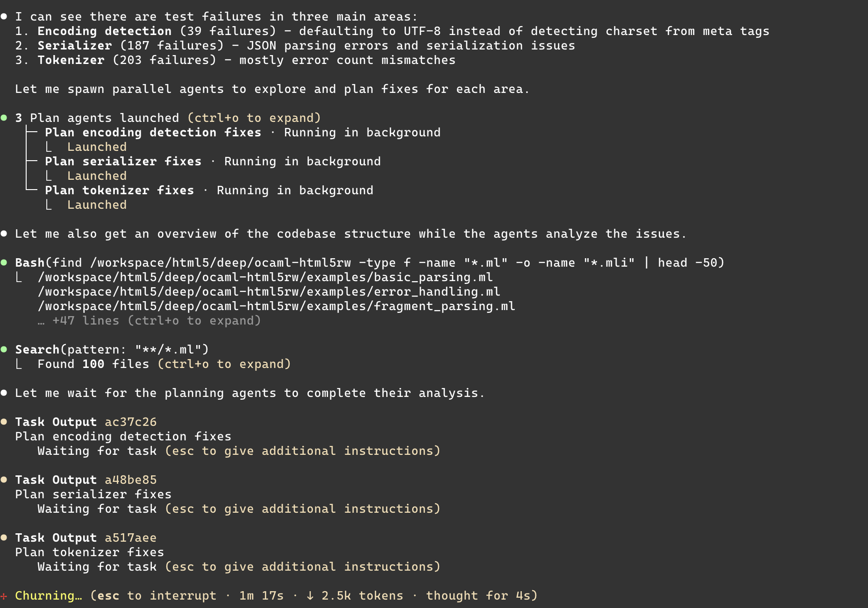Click the 'Launched' status under Plan serializer fixes
Screen dimensions: 868x608
point(97,176)
